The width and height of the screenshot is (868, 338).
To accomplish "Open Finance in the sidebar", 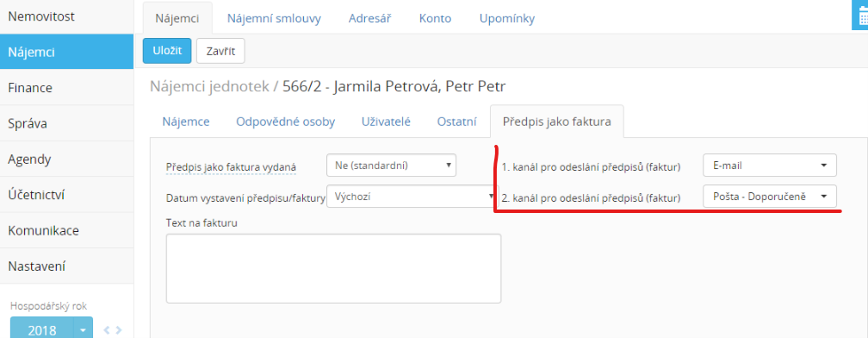I will pos(66,88).
